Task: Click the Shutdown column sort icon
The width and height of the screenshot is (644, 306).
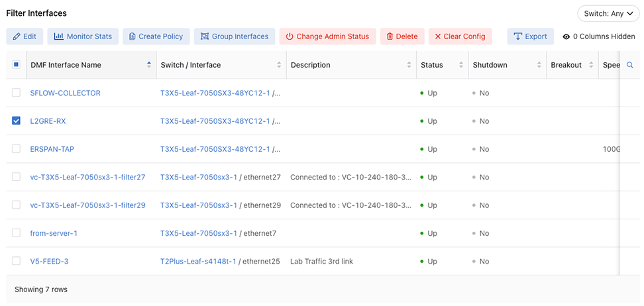Action: click(537, 65)
